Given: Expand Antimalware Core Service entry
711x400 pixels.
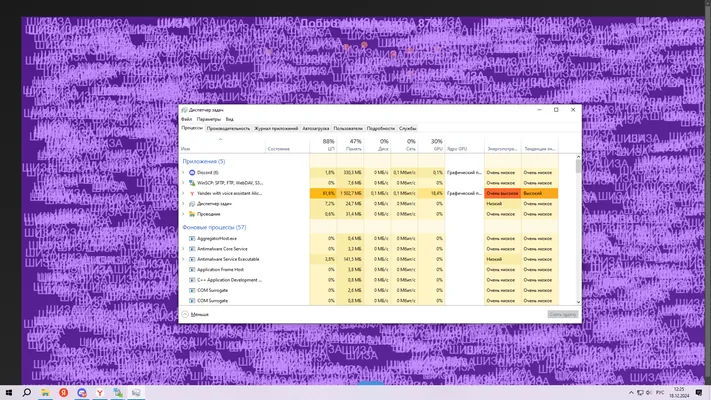Looking at the screenshot, I should click(x=183, y=249).
